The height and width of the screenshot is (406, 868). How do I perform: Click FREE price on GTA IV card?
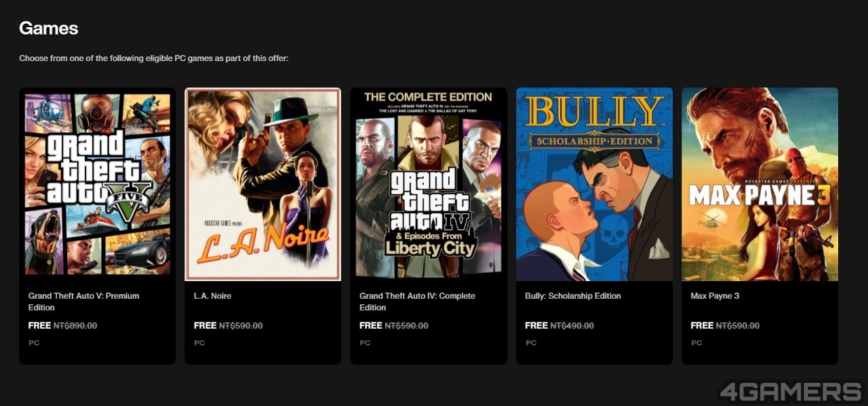[x=371, y=326]
